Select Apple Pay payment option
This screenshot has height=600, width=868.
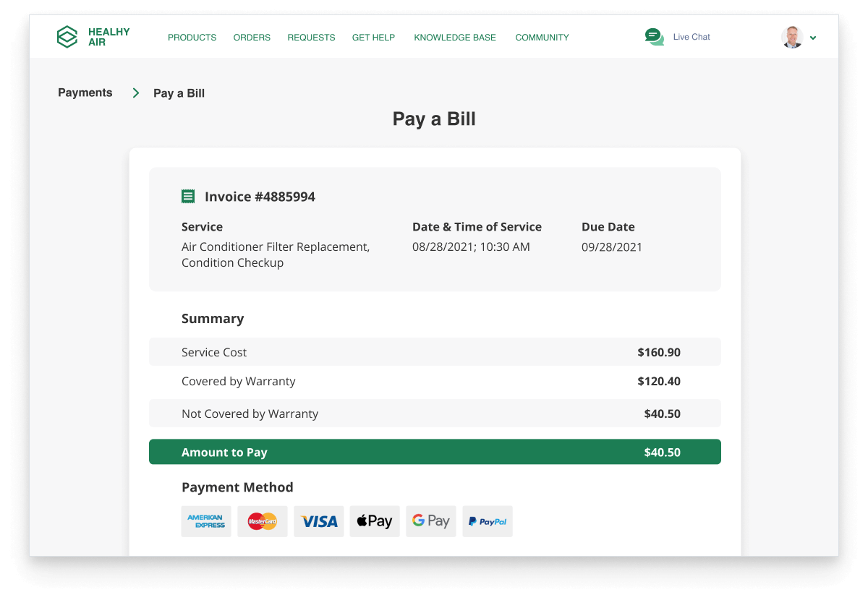[x=375, y=521]
